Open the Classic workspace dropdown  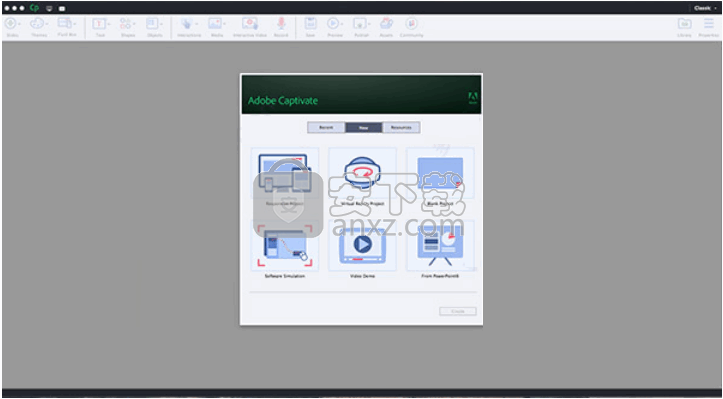click(705, 8)
